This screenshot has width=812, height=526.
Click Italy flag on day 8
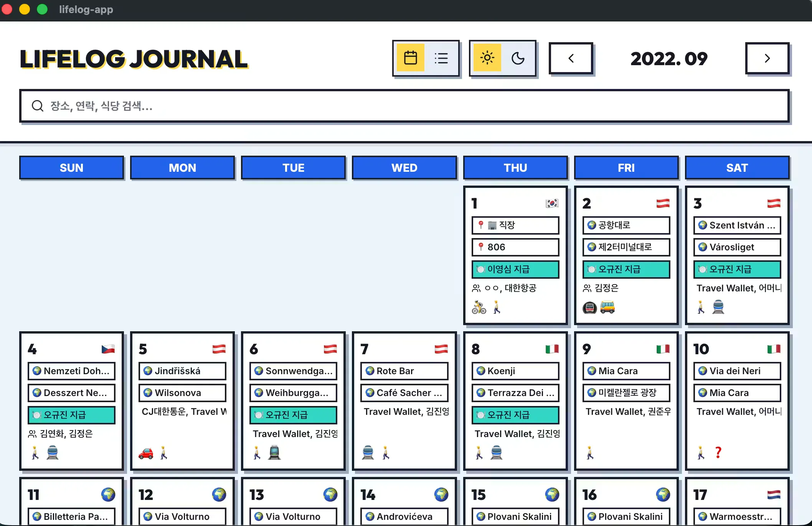pyautogui.click(x=552, y=349)
